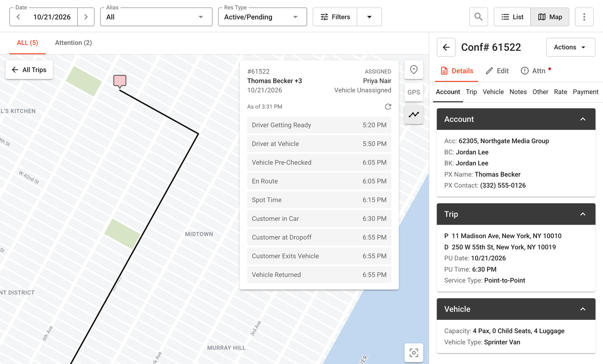Open the Attn tab
The image size is (603, 364).
click(x=536, y=71)
